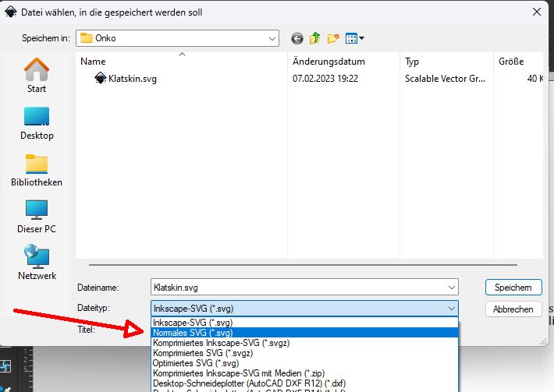
Task: Choose Inkscape-SVG (*.svg) in the list
Action: click(304, 322)
